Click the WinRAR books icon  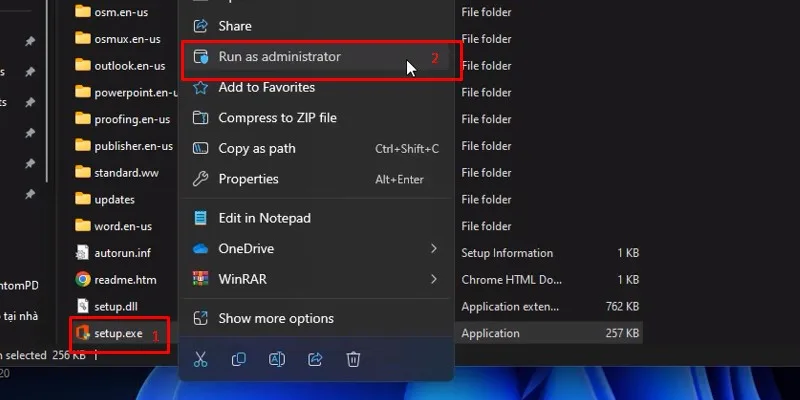[x=201, y=279]
